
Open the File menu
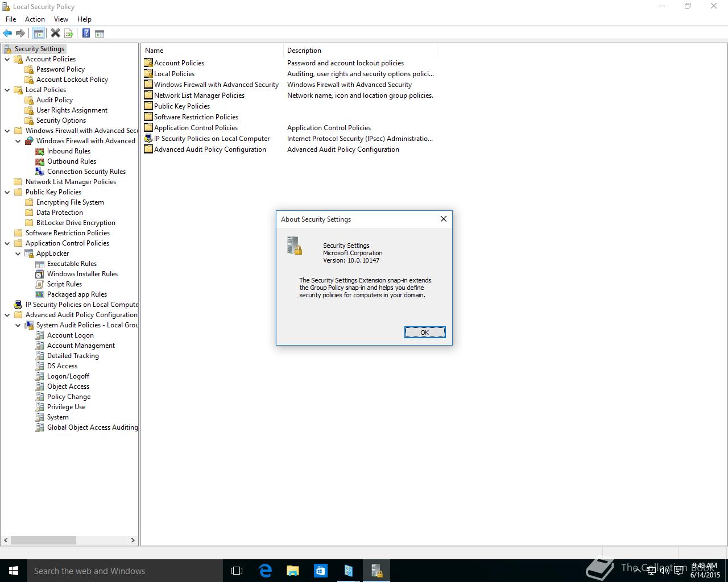(11, 19)
